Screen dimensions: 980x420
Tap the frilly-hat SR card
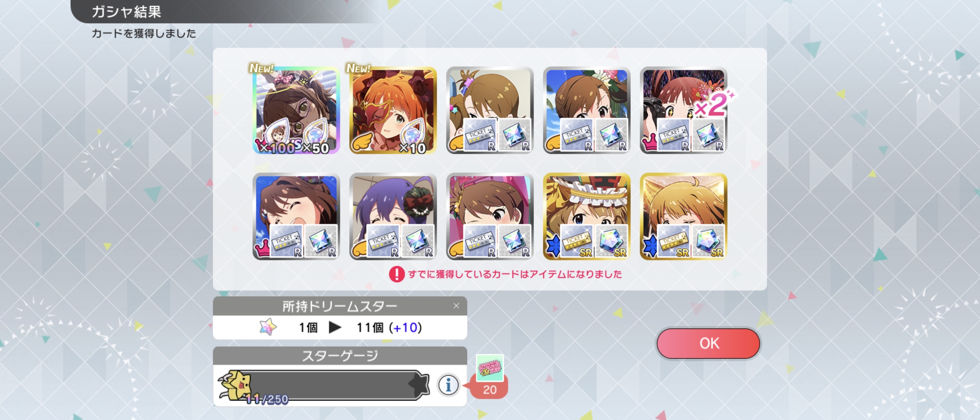click(x=586, y=216)
